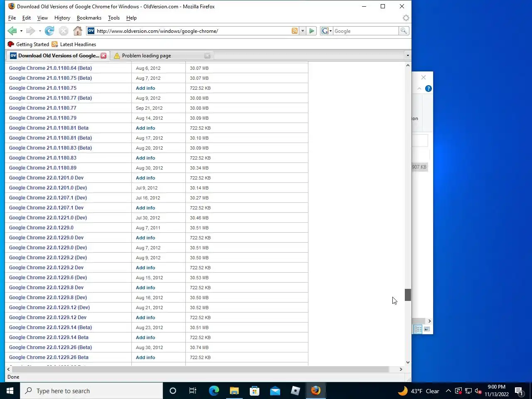Open the File menu
532x399 pixels.
12,18
